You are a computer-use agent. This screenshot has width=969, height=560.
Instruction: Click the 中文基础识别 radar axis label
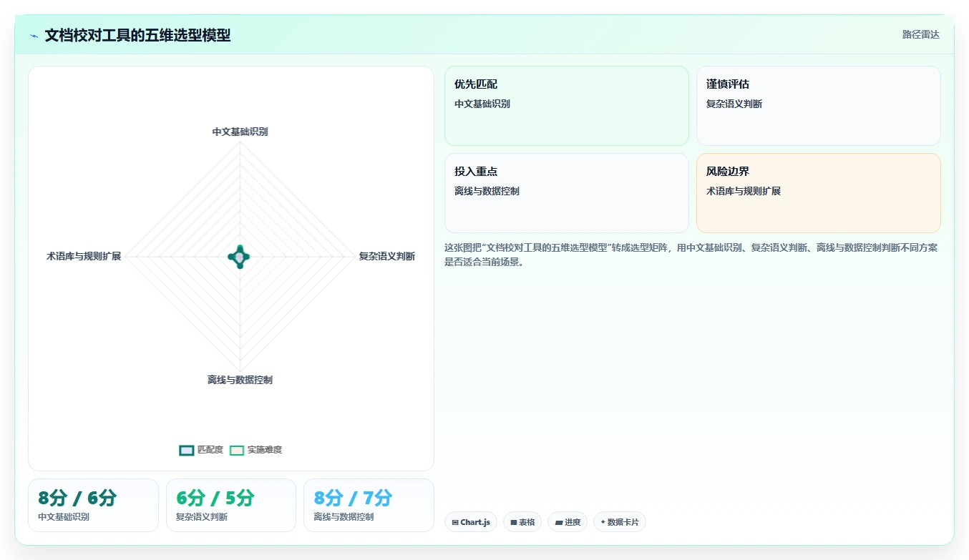[x=240, y=132]
